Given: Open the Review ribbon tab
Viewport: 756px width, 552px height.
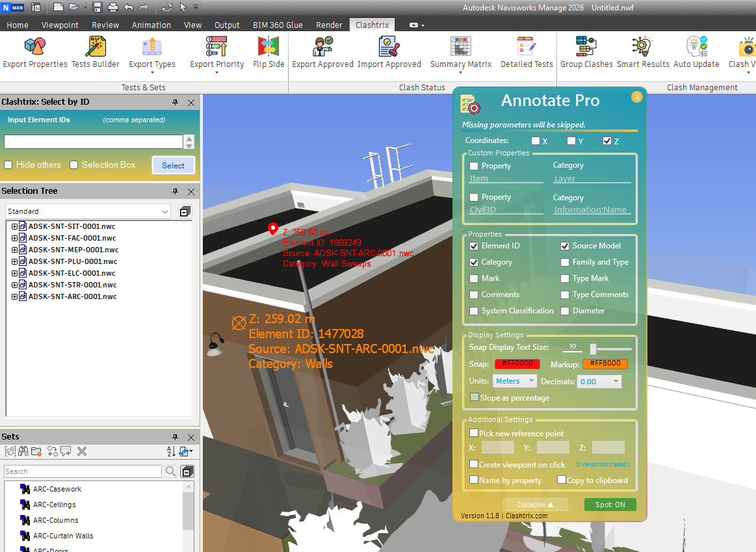Looking at the screenshot, I should coord(105,25).
